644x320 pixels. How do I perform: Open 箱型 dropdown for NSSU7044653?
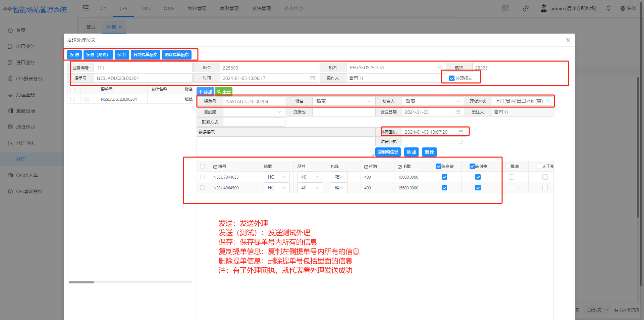(x=283, y=177)
